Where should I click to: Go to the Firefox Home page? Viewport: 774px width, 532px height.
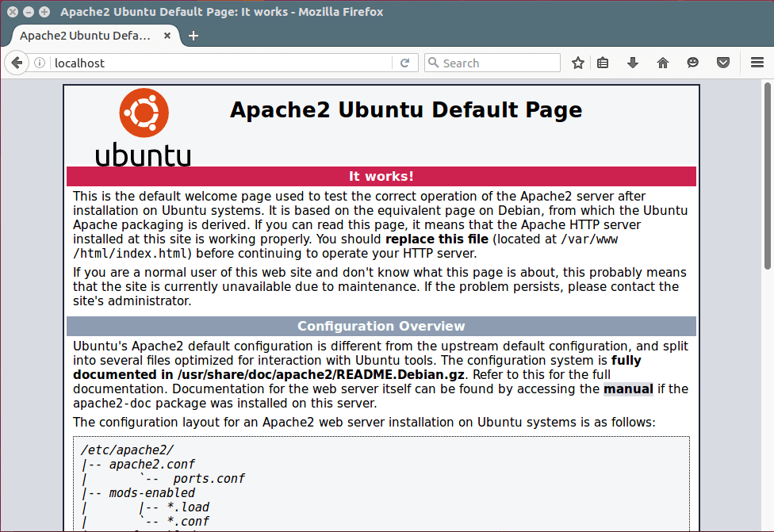coord(663,63)
